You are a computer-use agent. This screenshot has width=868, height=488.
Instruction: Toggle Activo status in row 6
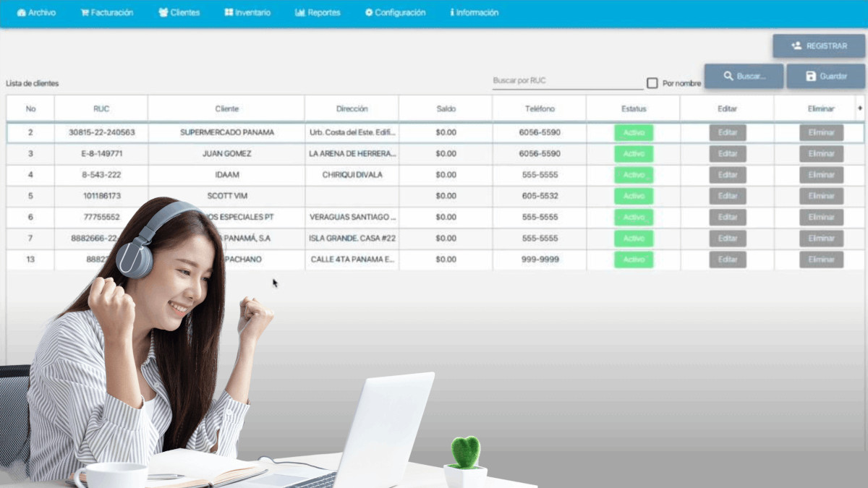(634, 217)
